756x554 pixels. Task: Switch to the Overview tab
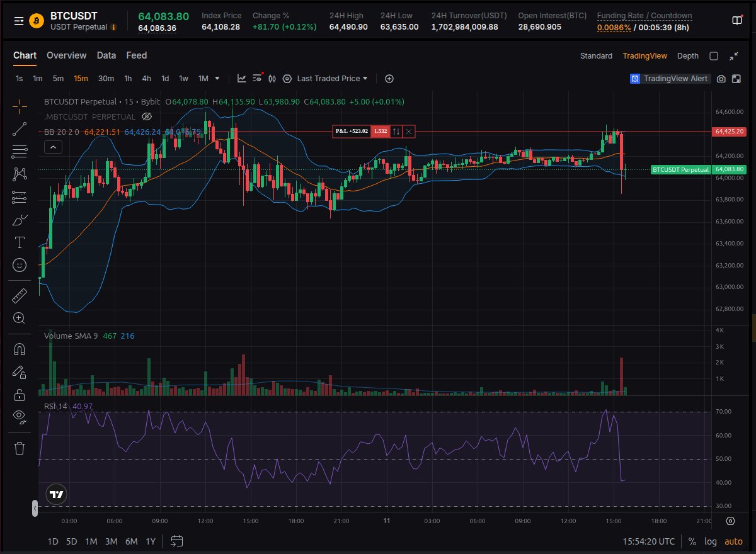66,55
